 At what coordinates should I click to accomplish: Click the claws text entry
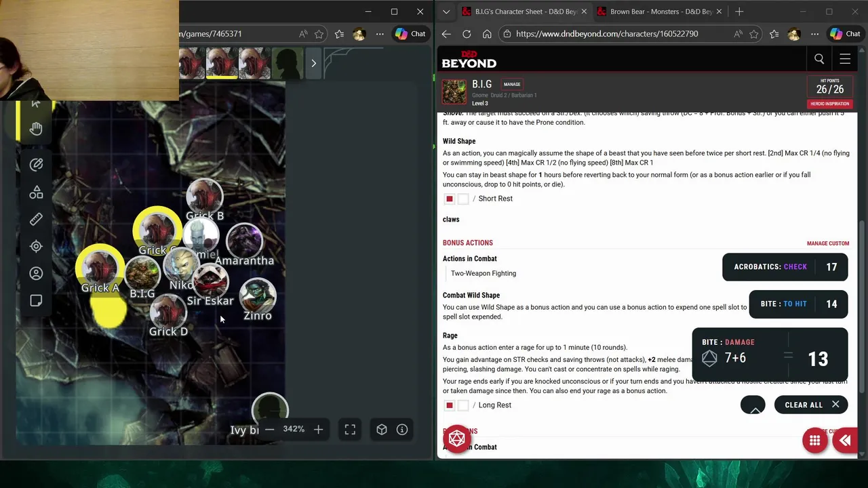click(x=451, y=220)
